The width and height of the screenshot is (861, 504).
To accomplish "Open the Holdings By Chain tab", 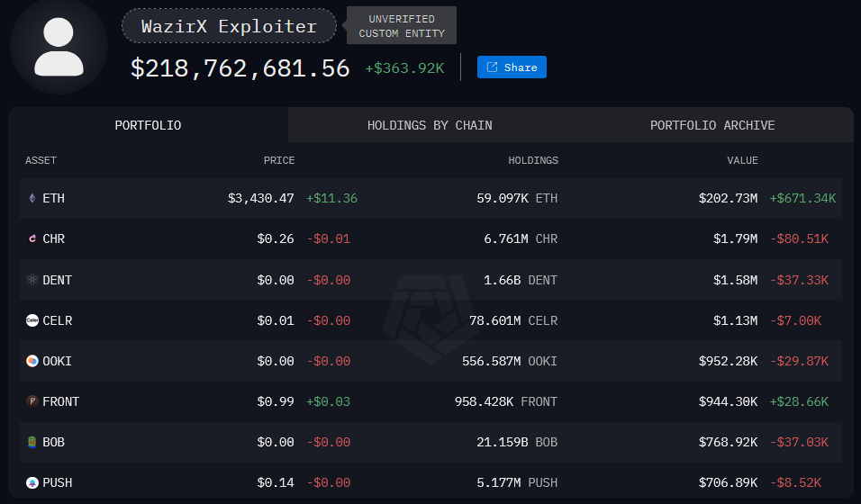I will [x=430, y=125].
